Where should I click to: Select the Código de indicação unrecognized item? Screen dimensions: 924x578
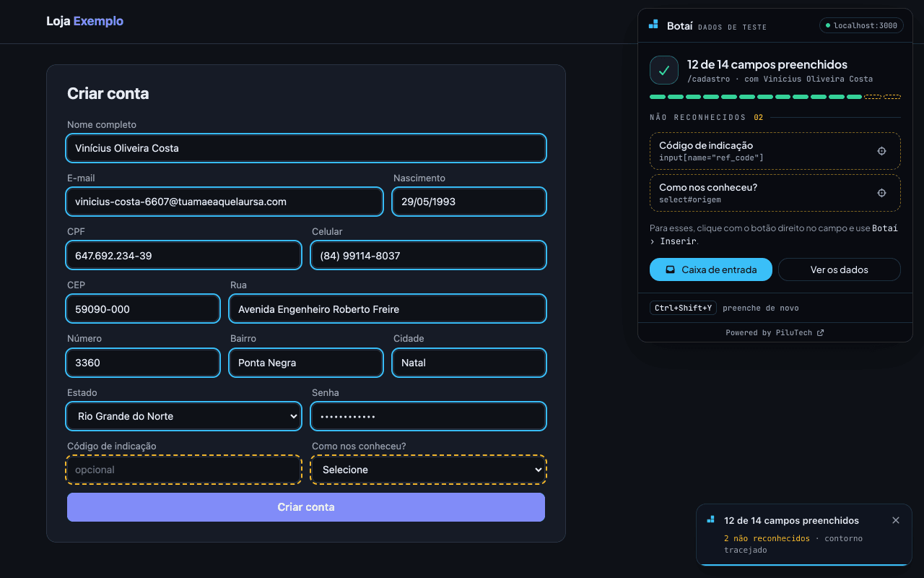tap(775, 151)
